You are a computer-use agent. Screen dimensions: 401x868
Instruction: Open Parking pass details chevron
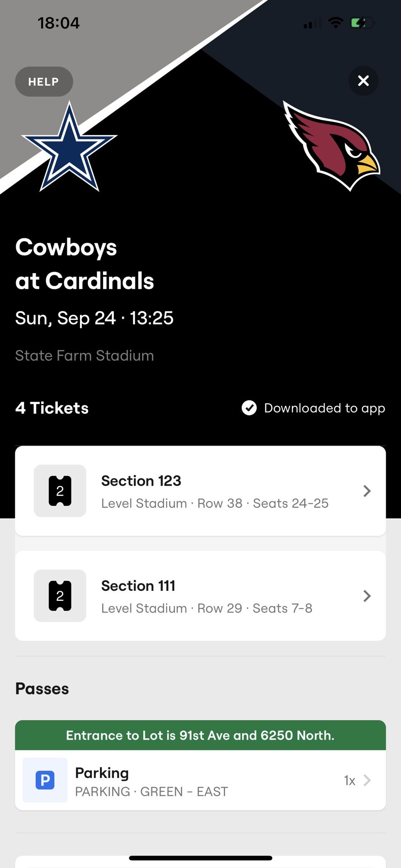(367, 780)
